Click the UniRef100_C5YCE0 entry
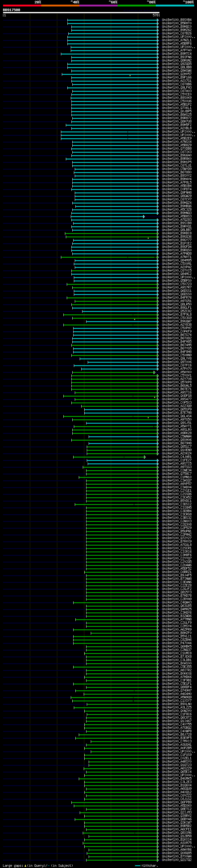This screenshot has height=868, width=197. [177, 94]
